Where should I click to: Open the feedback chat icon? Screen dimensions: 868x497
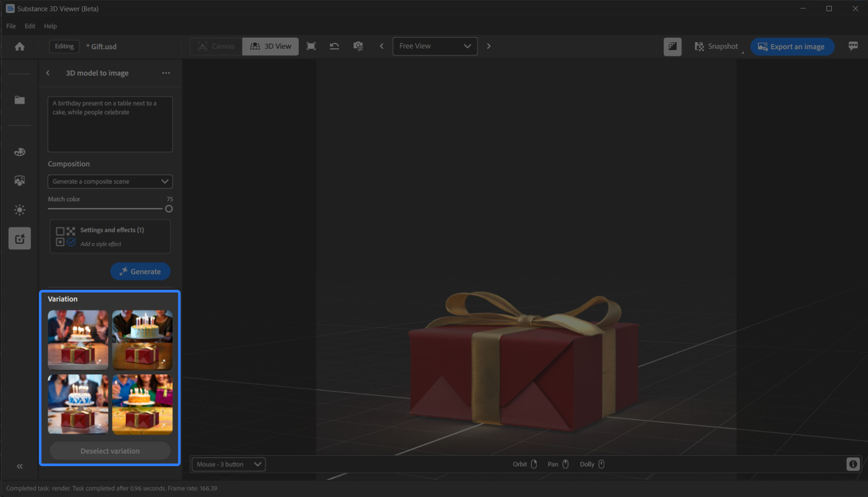[x=853, y=46]
